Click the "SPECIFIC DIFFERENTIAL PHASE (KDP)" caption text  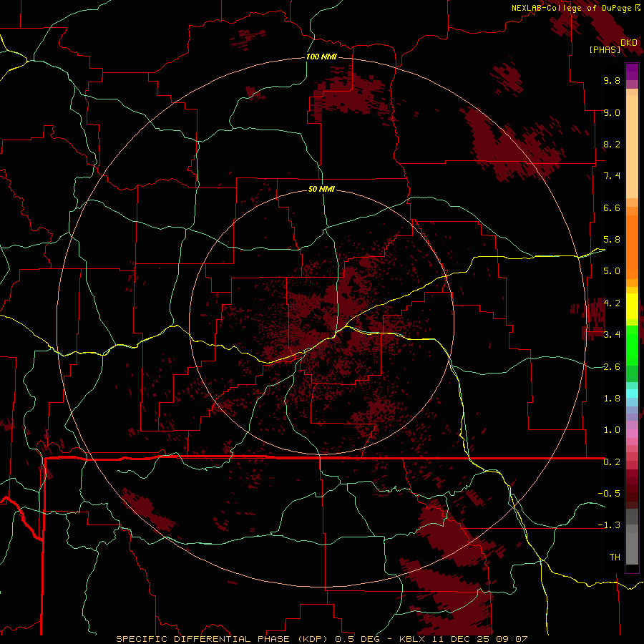pyautogui.click(x=221, y=639)
